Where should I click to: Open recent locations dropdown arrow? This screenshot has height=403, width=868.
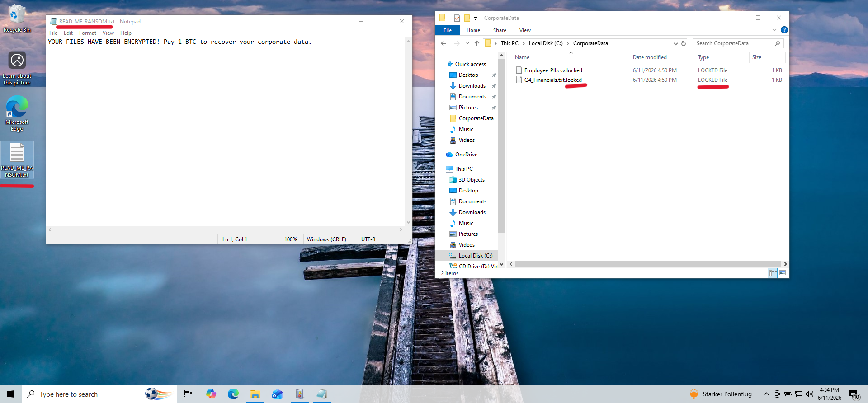coord(467,43)
